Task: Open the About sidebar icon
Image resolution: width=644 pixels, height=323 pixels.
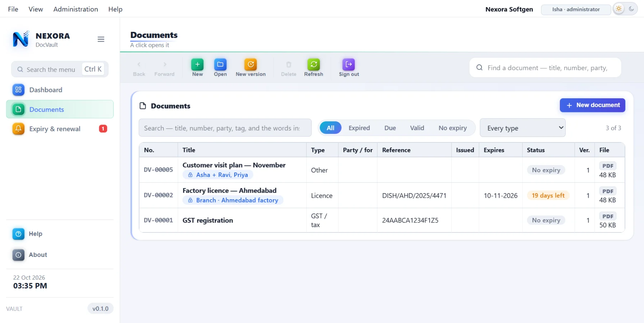Action: 18,255
